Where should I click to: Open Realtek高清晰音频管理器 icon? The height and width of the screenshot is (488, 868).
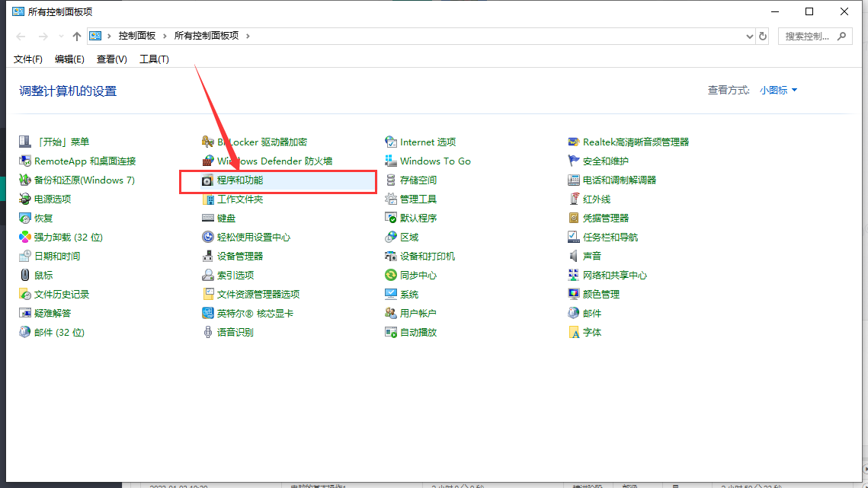(x=574, y=142)
